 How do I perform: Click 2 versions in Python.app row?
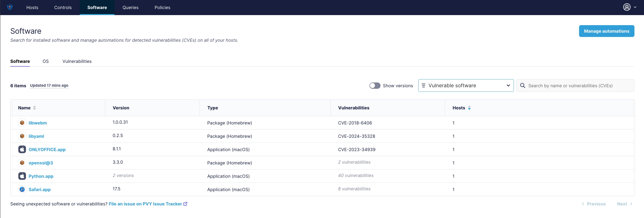(x=123, y=176)
